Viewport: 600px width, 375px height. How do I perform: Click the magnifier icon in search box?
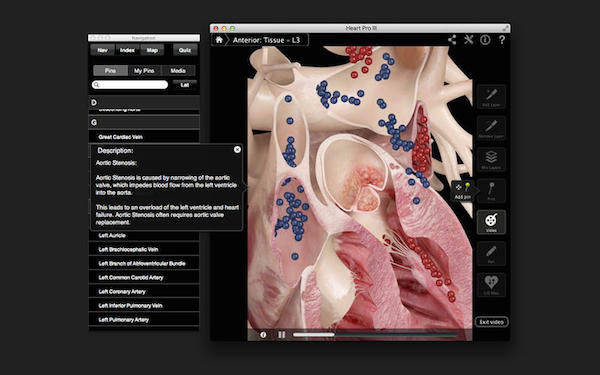point(97,85)
